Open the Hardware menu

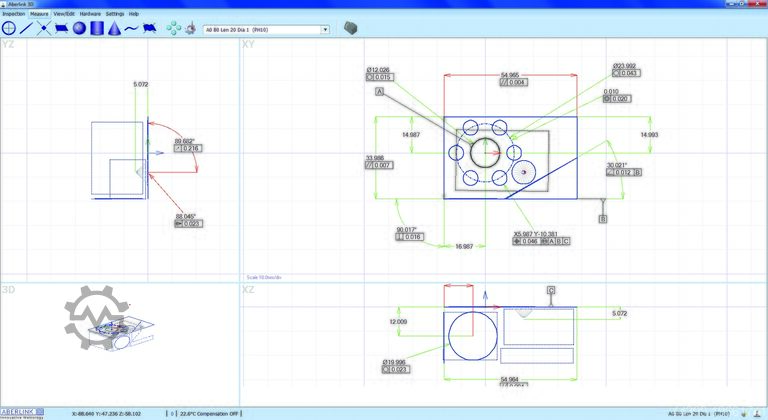90,14
